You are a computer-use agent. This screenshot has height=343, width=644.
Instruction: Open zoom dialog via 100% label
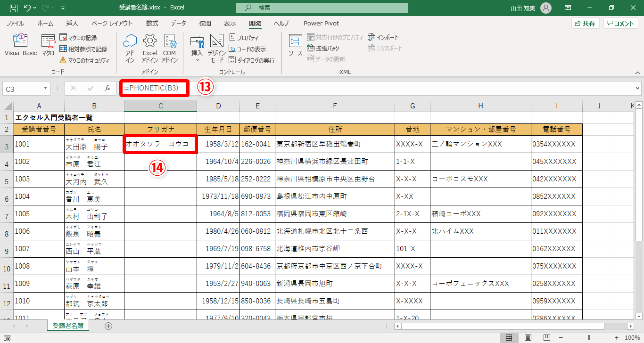coord(632,337)
